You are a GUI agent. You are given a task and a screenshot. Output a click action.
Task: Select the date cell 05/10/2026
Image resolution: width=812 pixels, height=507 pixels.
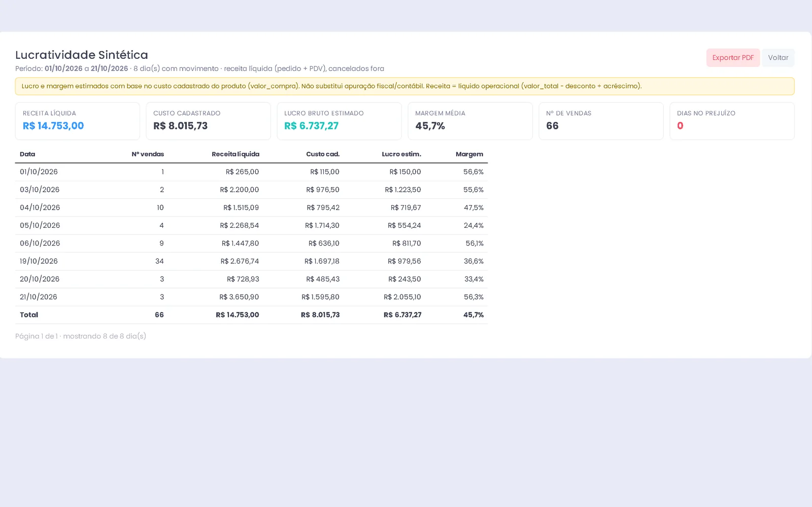click(40, 225)
